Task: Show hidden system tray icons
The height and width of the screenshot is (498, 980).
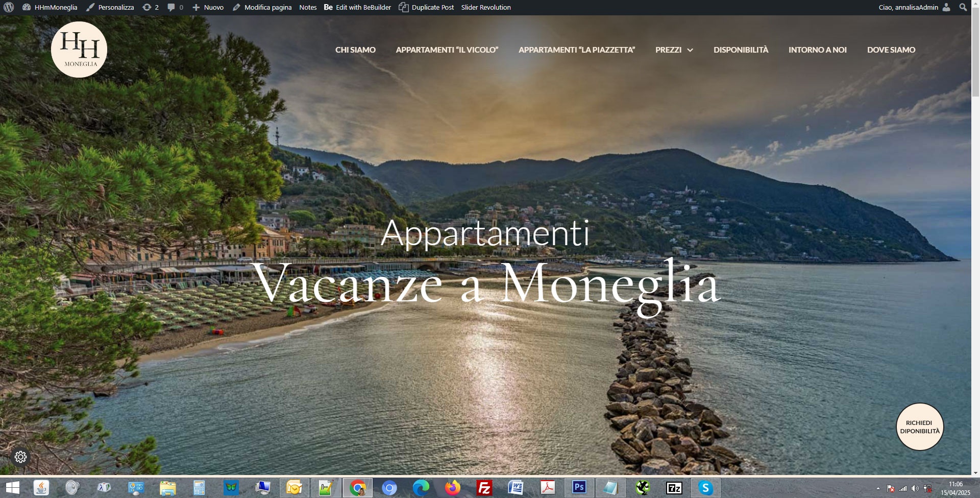Action: pos(878,488)
